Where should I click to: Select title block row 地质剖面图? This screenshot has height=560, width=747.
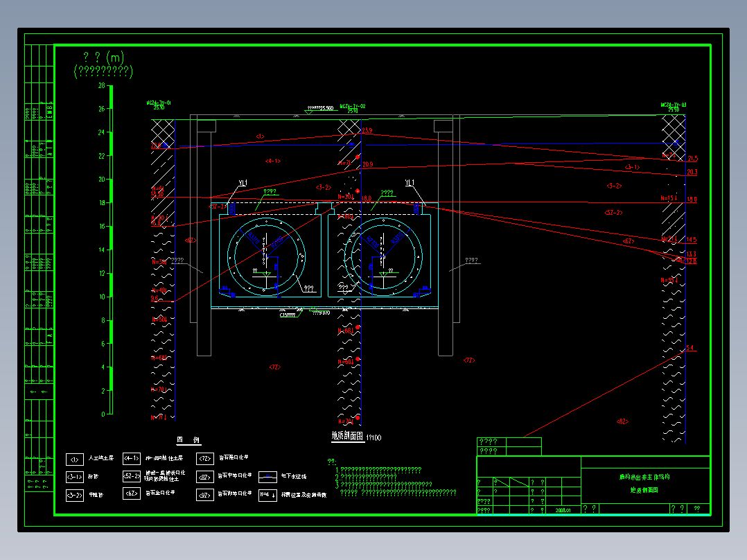[644, 490]
